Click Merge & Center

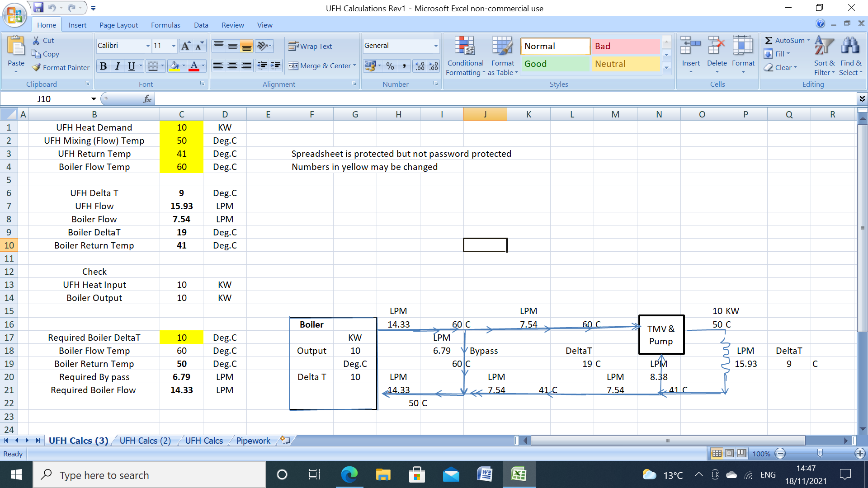tap(322, 66)
